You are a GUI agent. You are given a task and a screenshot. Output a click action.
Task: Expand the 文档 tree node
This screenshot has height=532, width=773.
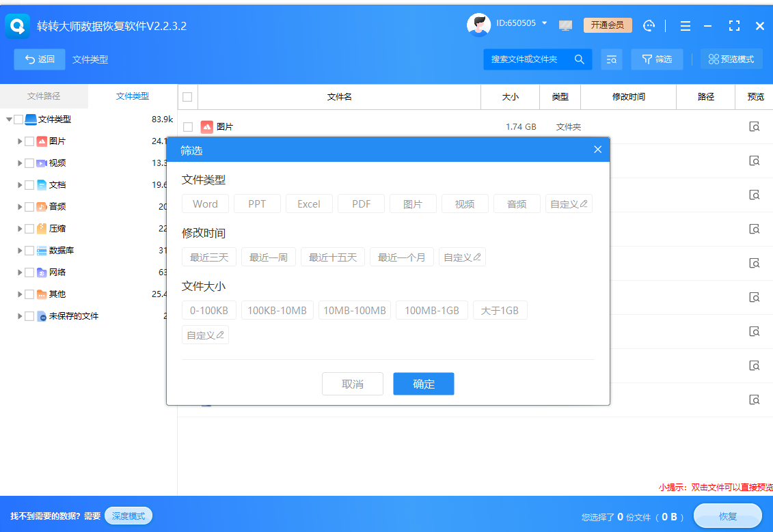coord(18,184)
